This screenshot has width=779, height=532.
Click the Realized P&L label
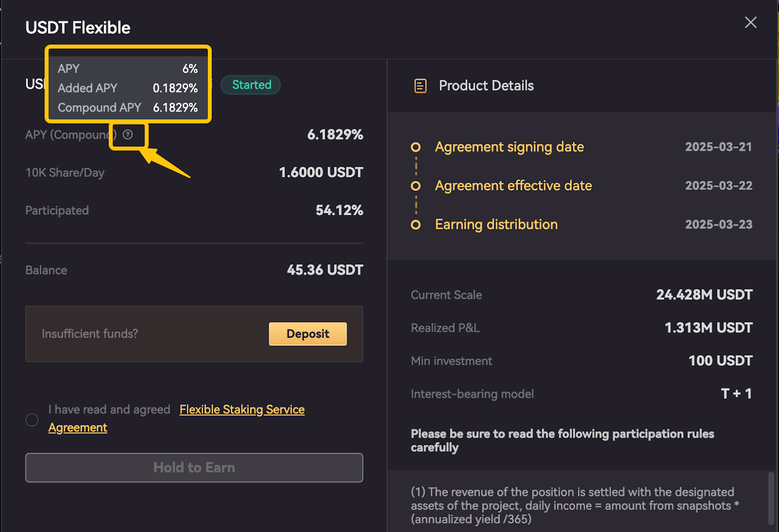click(445, 328)
